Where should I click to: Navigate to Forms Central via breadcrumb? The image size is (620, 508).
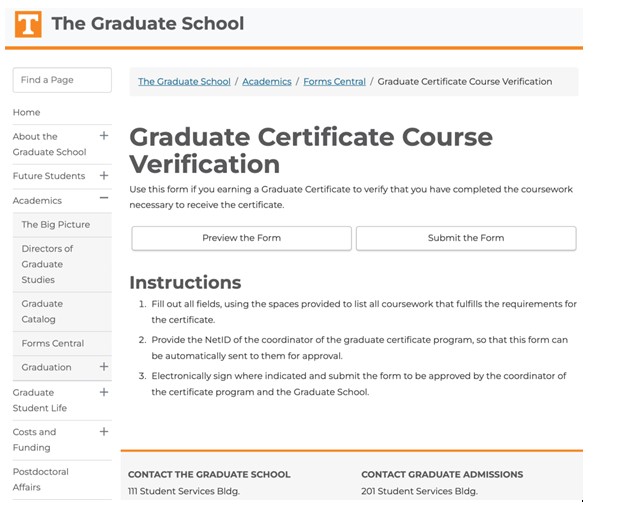click(334, 82)
